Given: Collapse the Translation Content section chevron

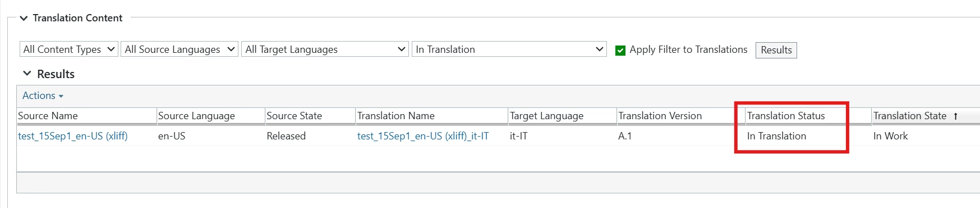Looking at the screenshot, I should click(24, 18).
